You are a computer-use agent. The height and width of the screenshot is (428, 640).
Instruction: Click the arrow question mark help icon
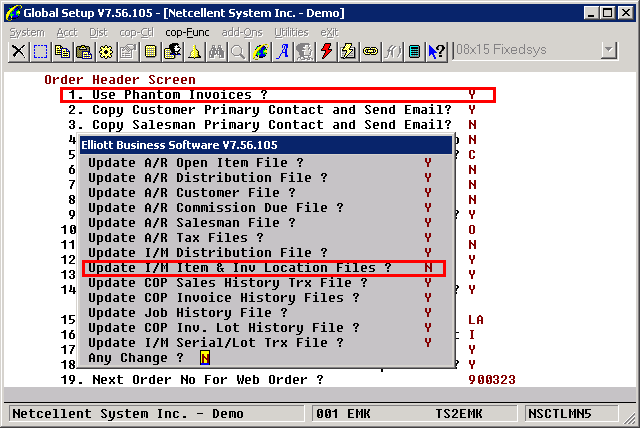(x=436, y=52)
